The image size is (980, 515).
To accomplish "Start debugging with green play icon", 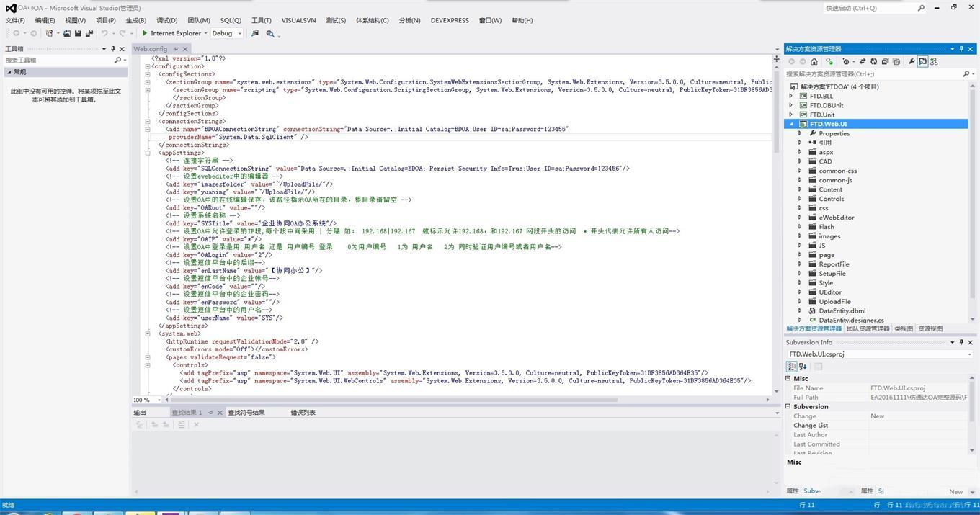I will point(145,33).
